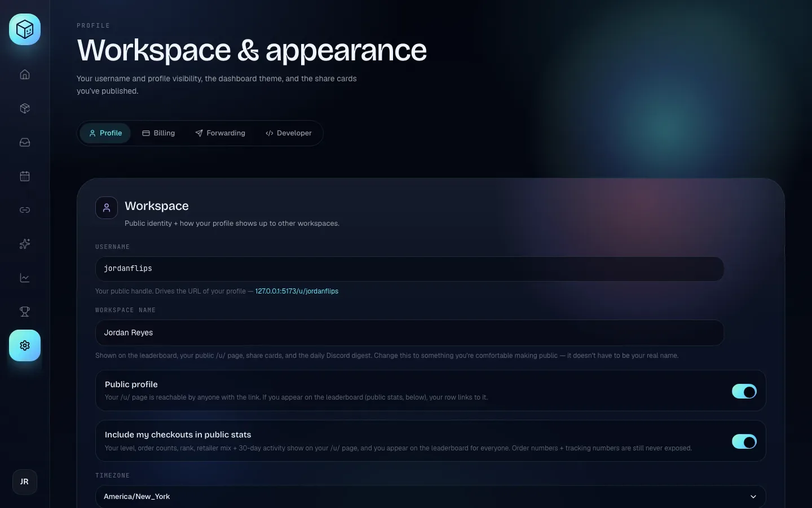
Task: Click the Workspace & appearance heading
Action: coord(252,50)
